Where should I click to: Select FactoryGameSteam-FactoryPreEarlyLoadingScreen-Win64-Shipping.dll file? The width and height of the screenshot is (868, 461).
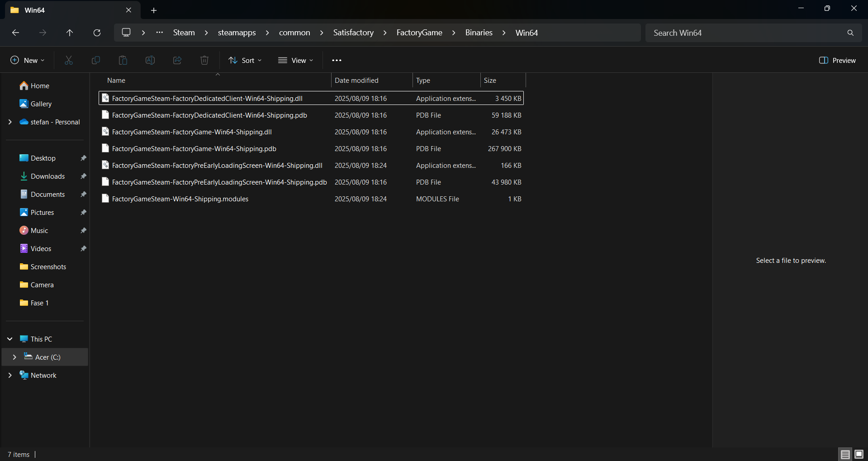coord(311,166)
